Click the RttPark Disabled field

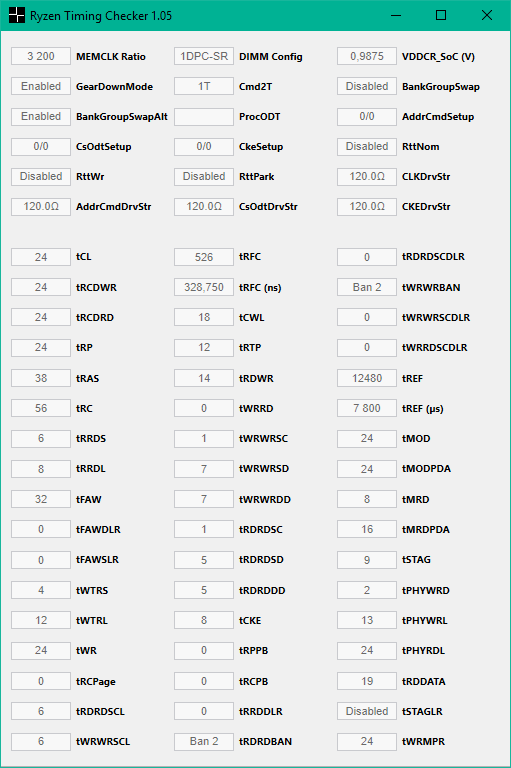pyautogui.click(x=204, y=176)
